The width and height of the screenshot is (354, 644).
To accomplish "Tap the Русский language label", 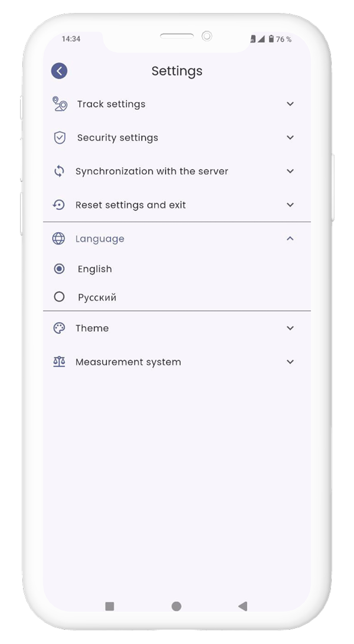I will click(97, 298).
